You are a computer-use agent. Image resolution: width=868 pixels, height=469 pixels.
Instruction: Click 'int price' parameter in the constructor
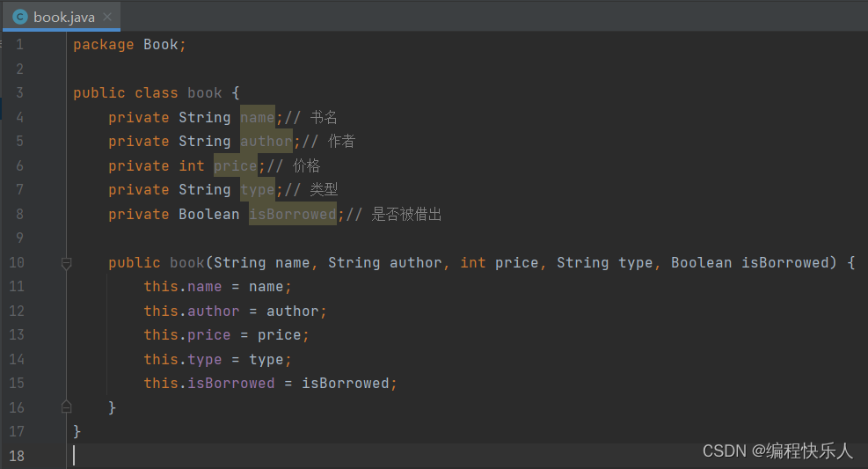499,262
